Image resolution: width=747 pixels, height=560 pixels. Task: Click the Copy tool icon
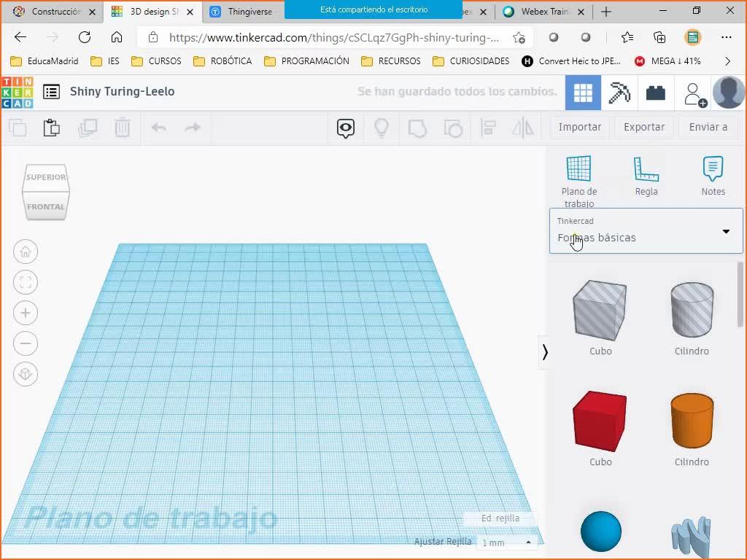pos(18,128)
